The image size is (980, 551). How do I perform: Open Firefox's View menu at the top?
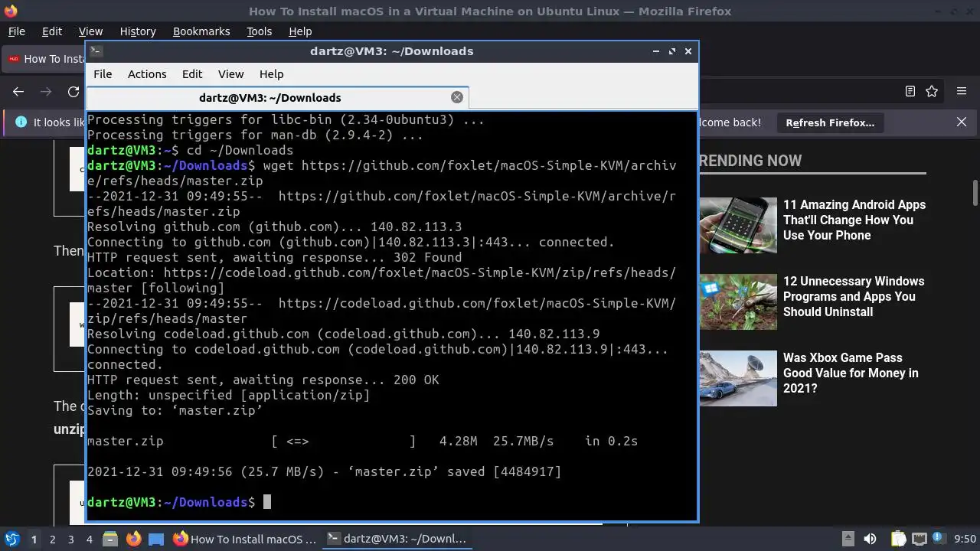pyautogui.click(x=90, y=31)
